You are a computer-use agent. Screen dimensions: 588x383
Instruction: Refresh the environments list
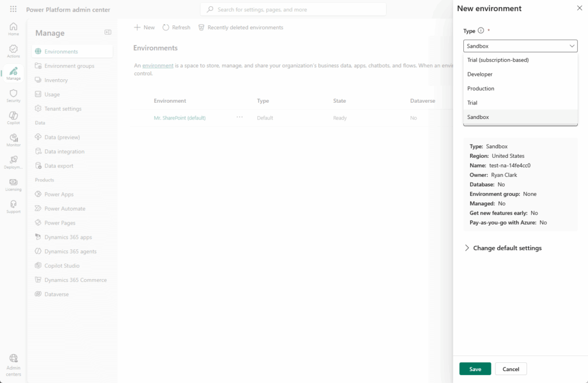tap(176, 28)
